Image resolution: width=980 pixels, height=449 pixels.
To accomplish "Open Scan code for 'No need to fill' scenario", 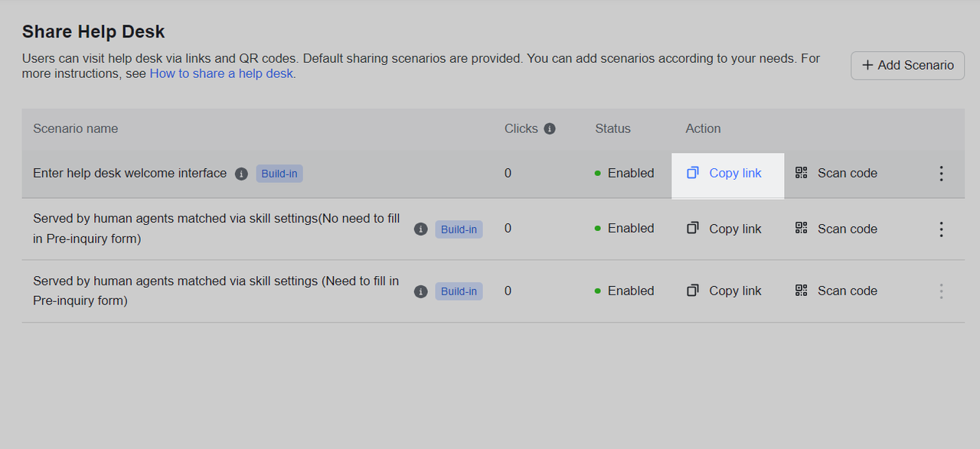I will pos(836,229).
